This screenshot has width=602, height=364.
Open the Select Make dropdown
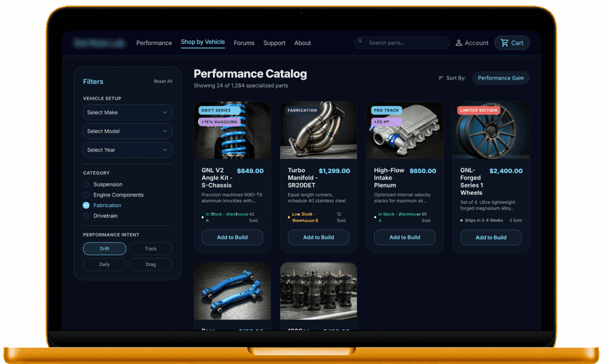pyautogui.click(x=128, y=112)
